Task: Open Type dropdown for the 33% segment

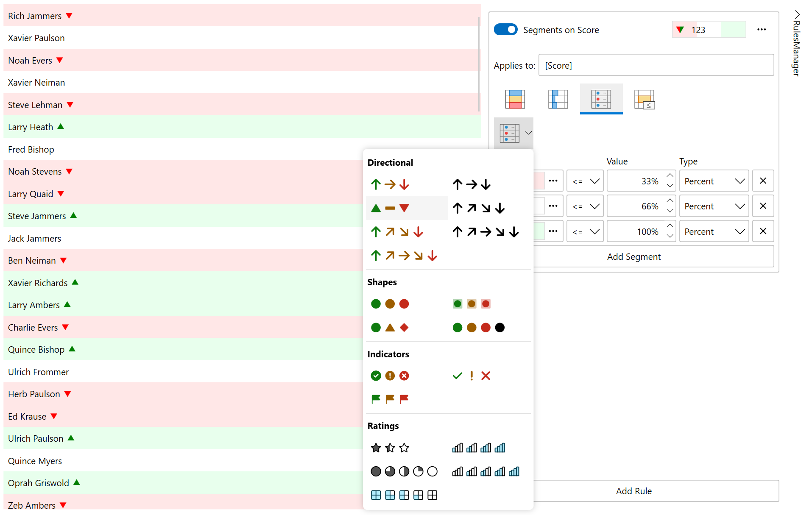Action: coord(714,181)
